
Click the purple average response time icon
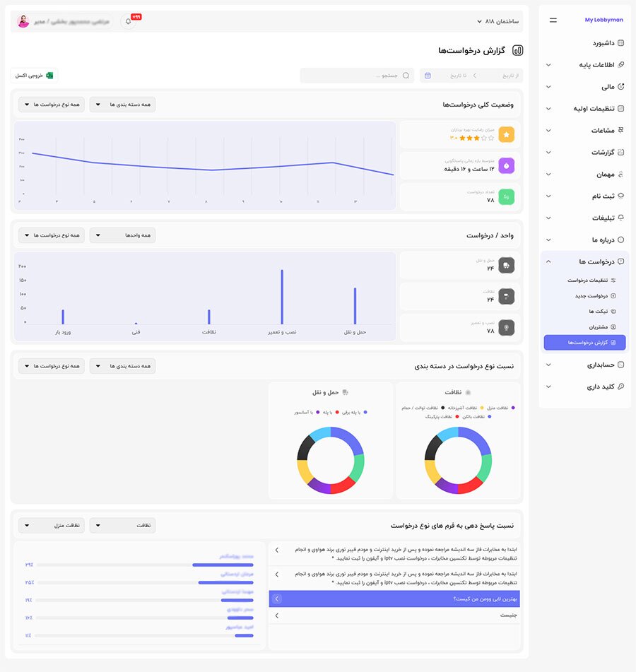click(506, 165)
